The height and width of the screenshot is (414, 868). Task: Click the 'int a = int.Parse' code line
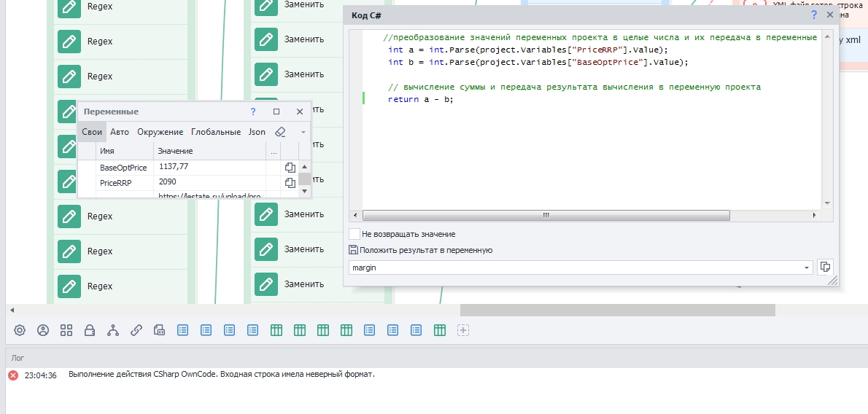(x=529, y=50)
